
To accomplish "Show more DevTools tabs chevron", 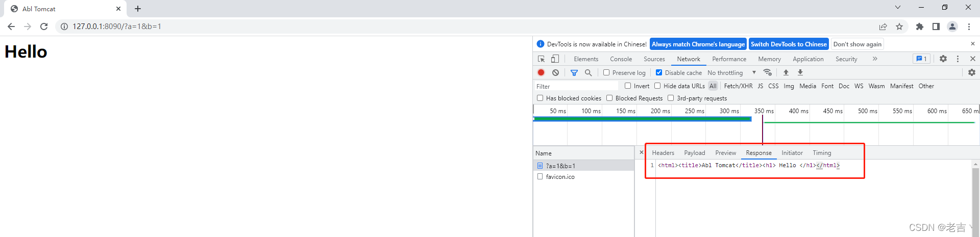I will tap(875, 59).
